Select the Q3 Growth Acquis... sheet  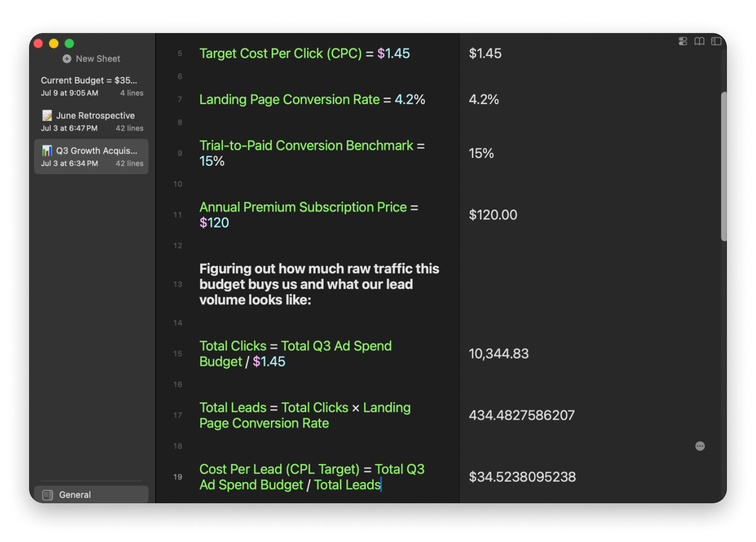click(91, 157)
